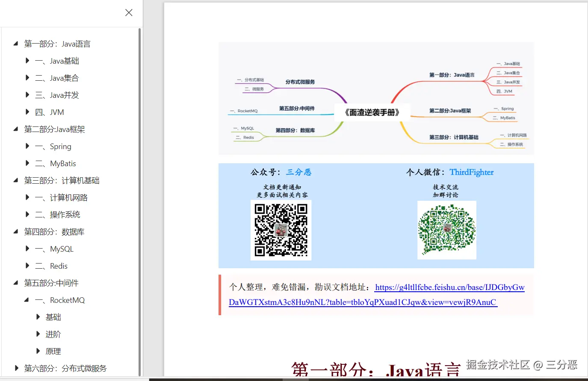Expand 进阶 arrow under RocketMQ

(x=38, y=334)
